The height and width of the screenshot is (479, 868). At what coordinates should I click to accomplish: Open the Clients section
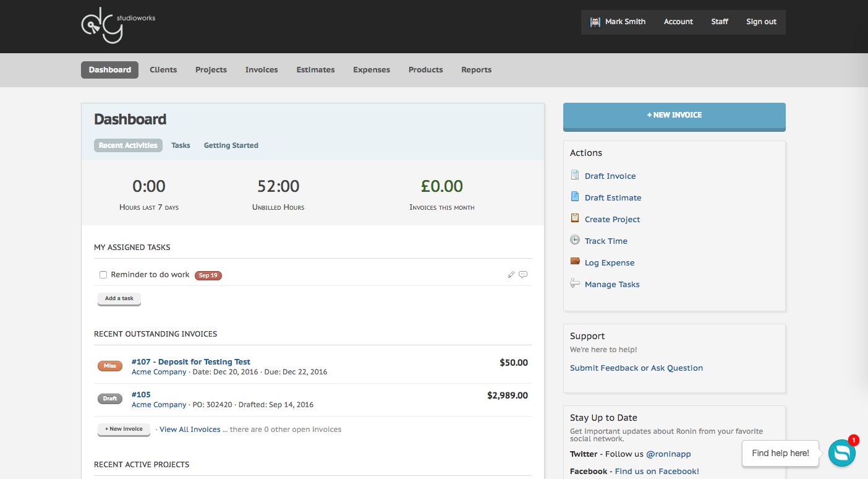[163, 70]
